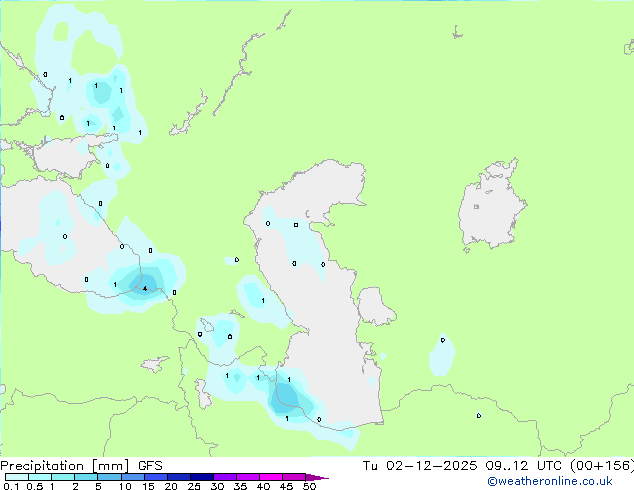Click the '09..12 UTC' time range text
The width and height of the screenshot is (634, 490).
(x=524, y=466)
